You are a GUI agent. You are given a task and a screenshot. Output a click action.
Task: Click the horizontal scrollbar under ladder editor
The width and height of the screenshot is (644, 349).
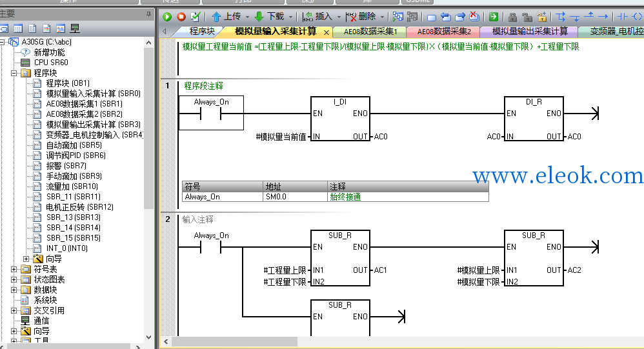pyautogui.click(x=234, y=342)
